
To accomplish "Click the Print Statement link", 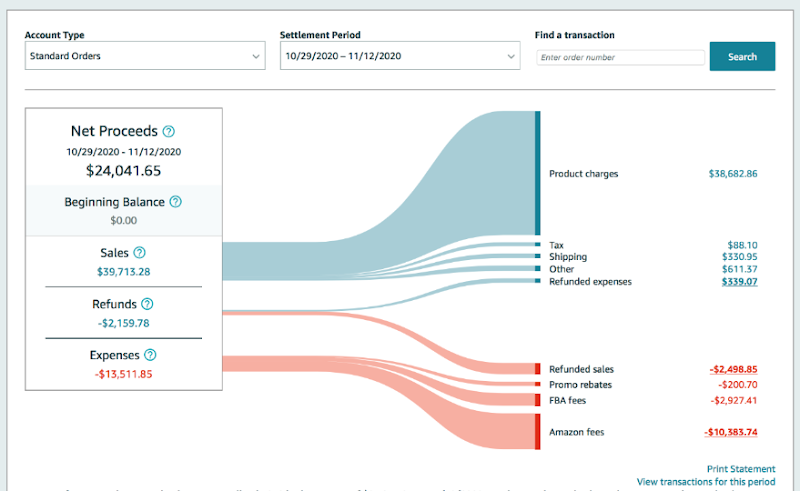I will click(741, 469).
